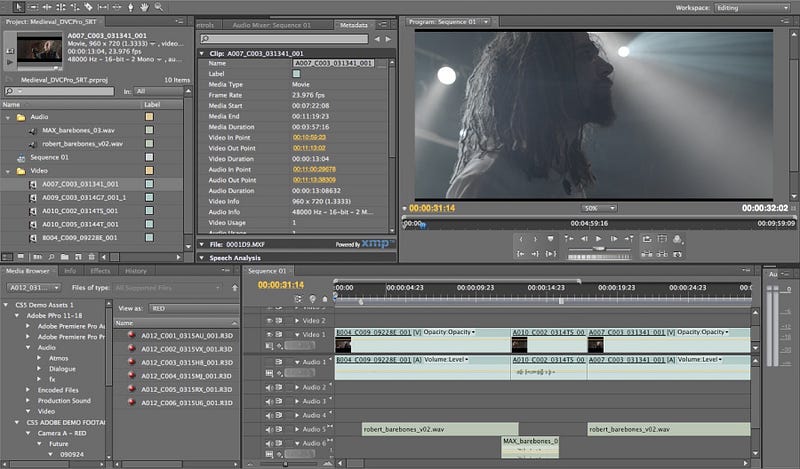Select the Rolling Edit tool
Viewport: 800px width, 469px height.
click(x=61, y=7)
